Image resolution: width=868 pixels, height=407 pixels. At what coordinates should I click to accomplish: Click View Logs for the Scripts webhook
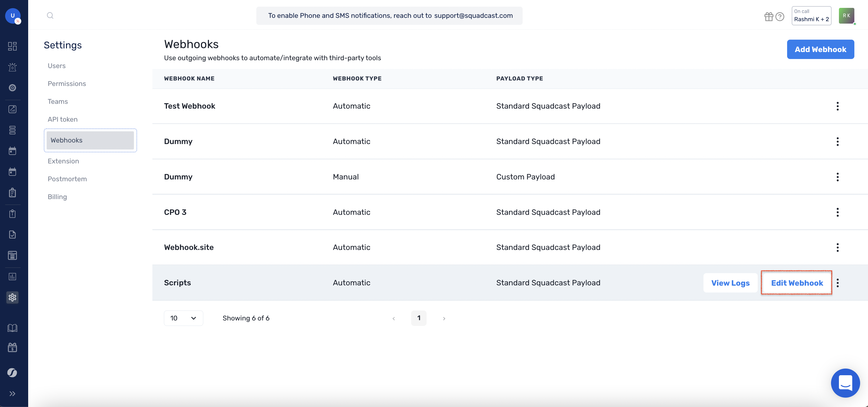click(x=730, y=283)
